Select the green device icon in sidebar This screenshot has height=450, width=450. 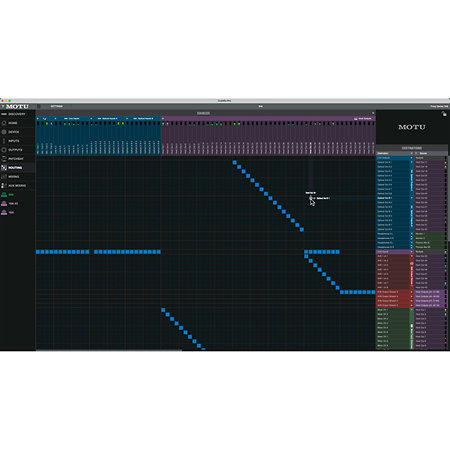click(x=4, y=195)
